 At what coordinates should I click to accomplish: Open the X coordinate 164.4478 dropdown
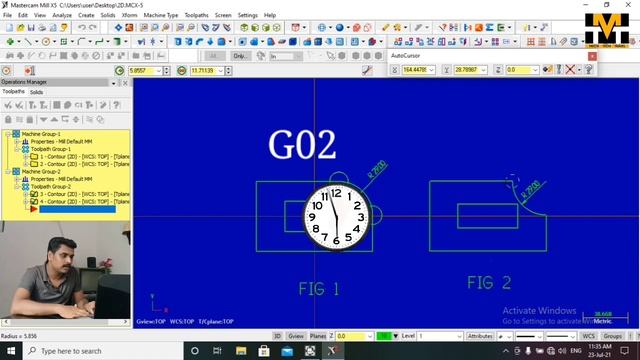(x=431, y=70)
